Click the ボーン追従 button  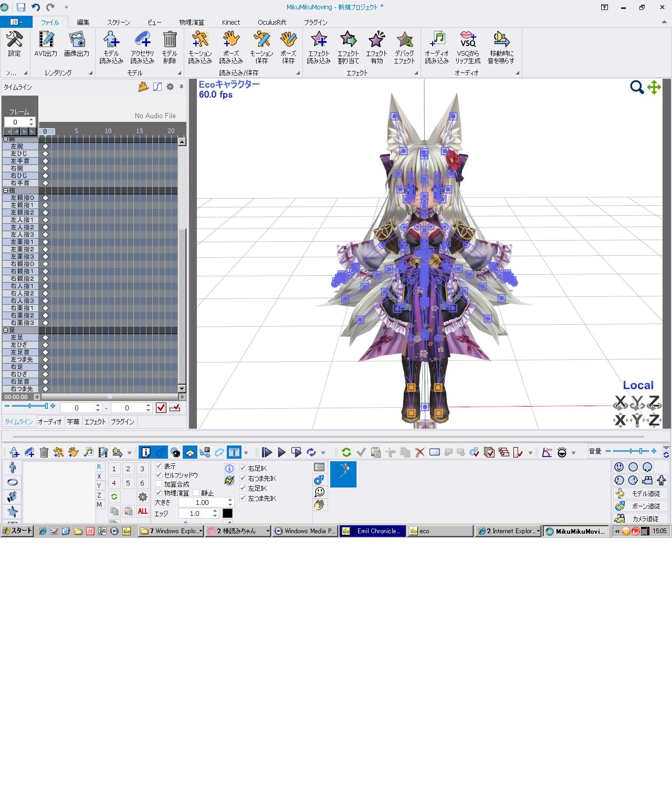point(640,506)
